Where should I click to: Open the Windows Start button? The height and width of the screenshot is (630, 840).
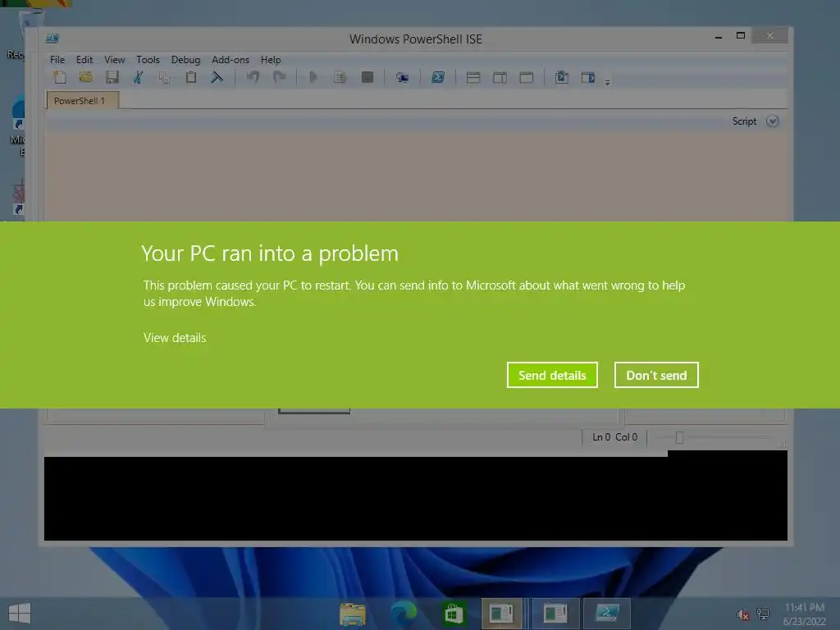[x=20, y=614]
